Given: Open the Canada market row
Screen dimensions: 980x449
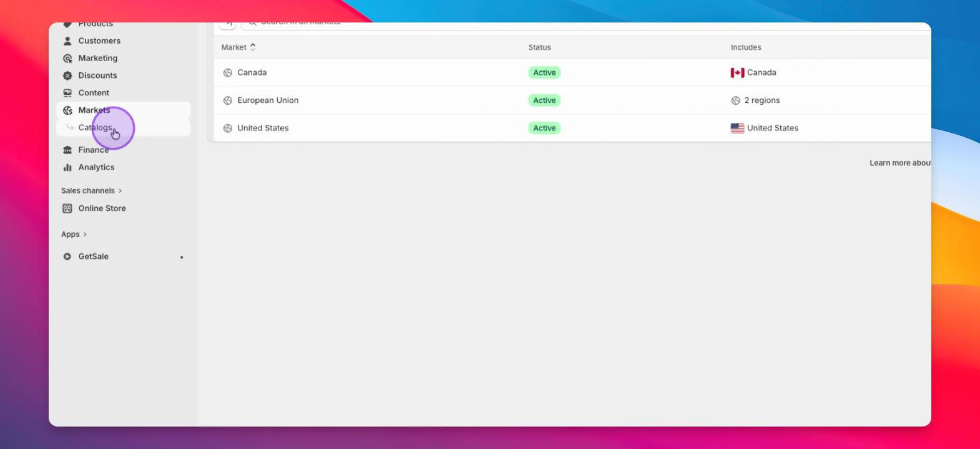Looking at the screenshot, I should click(x=572, y=73).
